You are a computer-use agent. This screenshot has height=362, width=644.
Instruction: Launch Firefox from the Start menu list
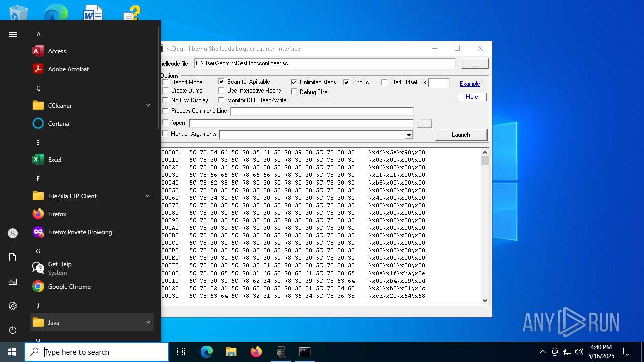tap(92, 214)
